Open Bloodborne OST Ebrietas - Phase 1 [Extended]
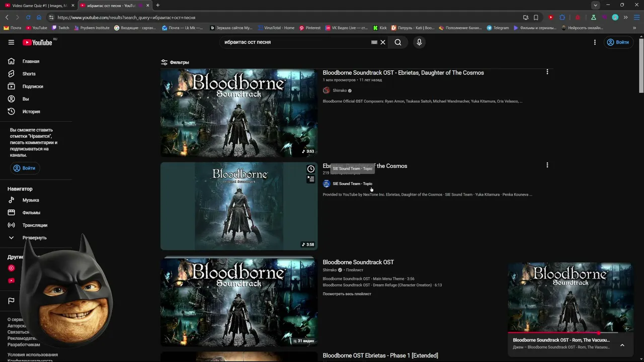The image size is (644, 362). [x=380, y=355]
